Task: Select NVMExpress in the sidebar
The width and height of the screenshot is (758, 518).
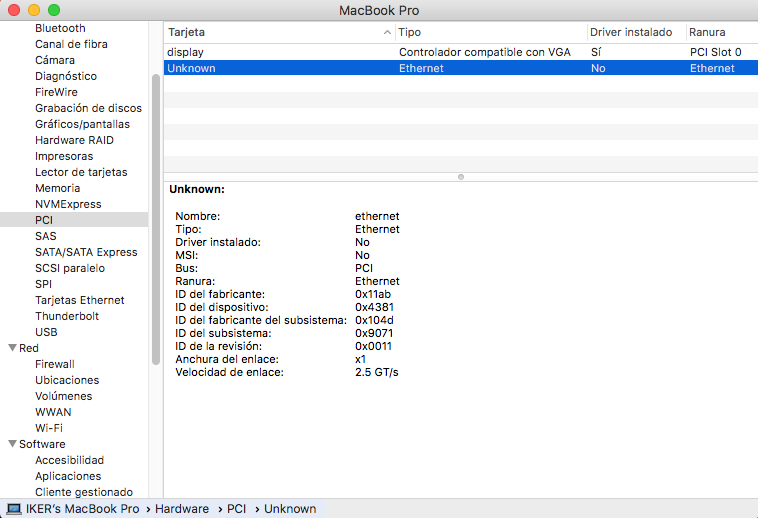Action: pos(68,203)
